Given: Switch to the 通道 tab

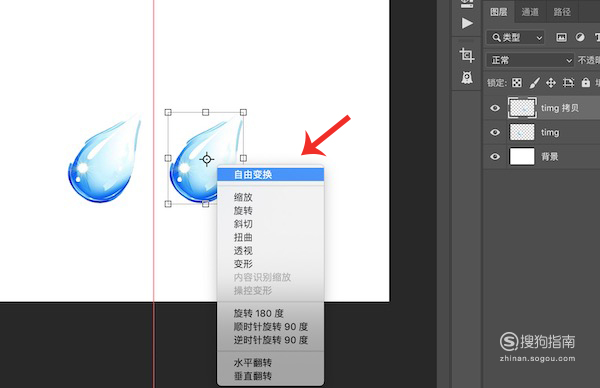Looking at the screenshot, I should click(x=530, y=12).
